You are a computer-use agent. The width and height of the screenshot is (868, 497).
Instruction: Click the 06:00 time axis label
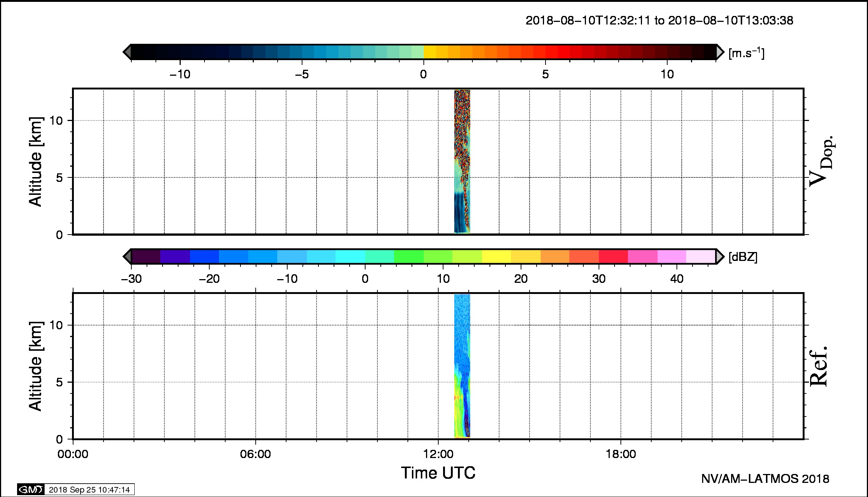pyautogui.click(x=255, y=454)
